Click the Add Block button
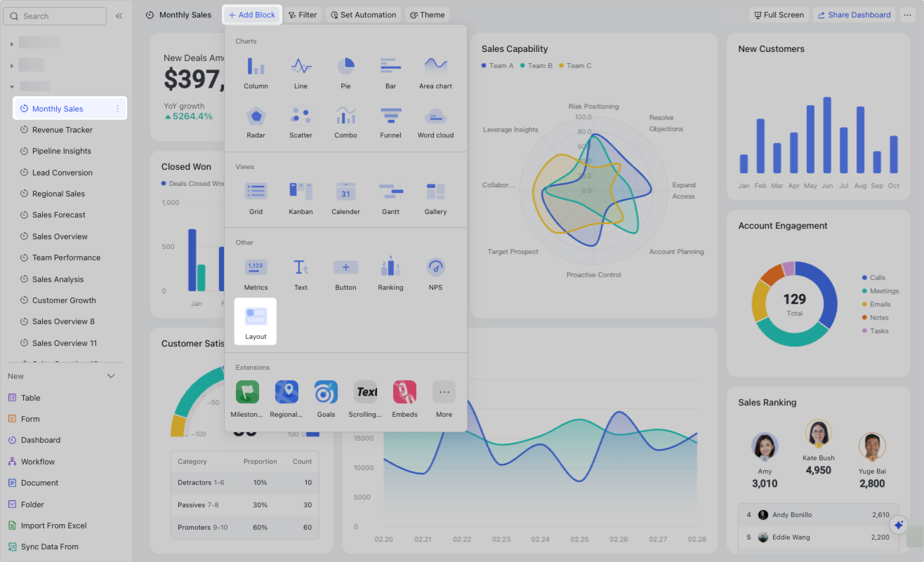 (252, 15)
